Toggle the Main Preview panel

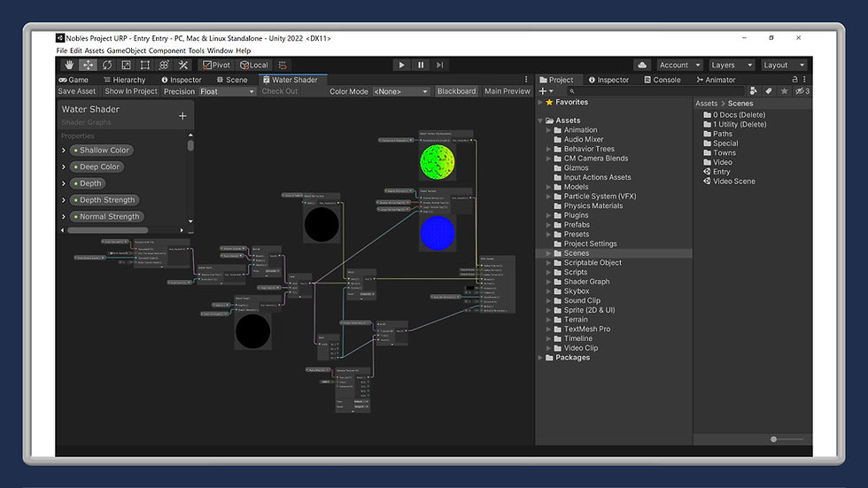(507, 91)
